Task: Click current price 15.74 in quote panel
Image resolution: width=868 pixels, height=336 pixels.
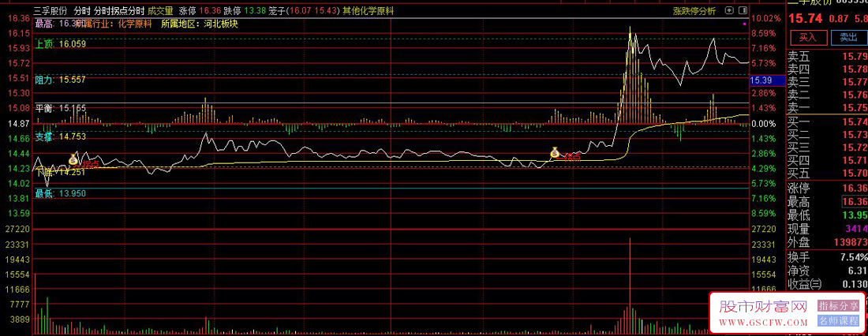Action: tap(805, 18)
